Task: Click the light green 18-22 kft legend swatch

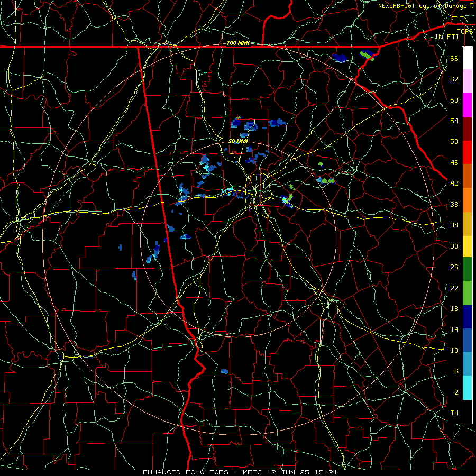Action: (x=467, y=293)
